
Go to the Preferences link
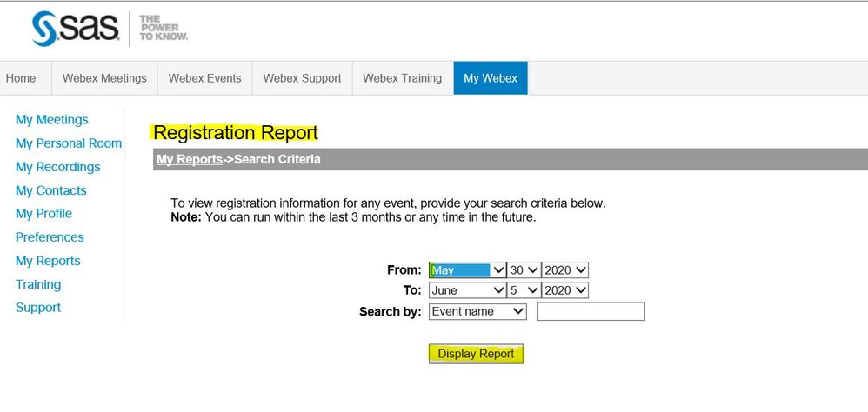[50, 237]
